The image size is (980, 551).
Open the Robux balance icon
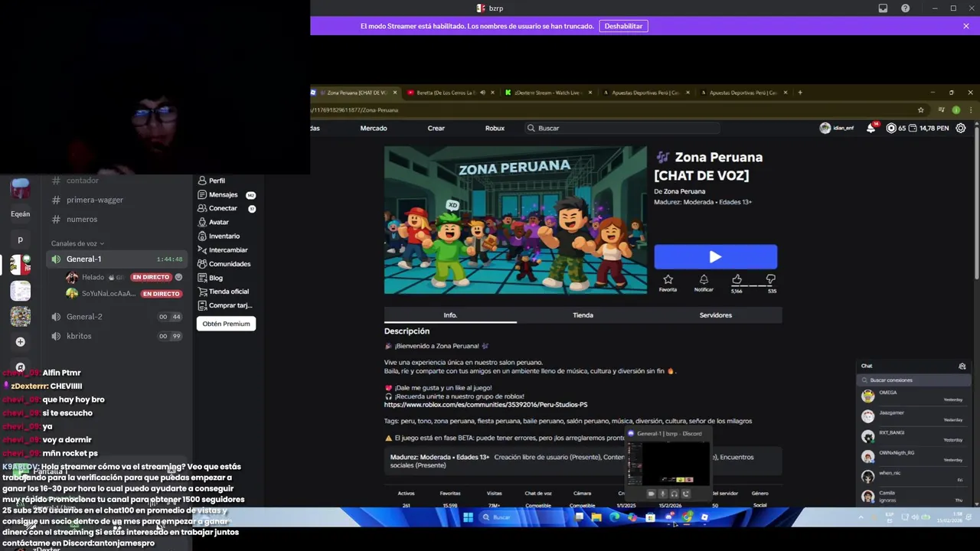pos(891,128)
